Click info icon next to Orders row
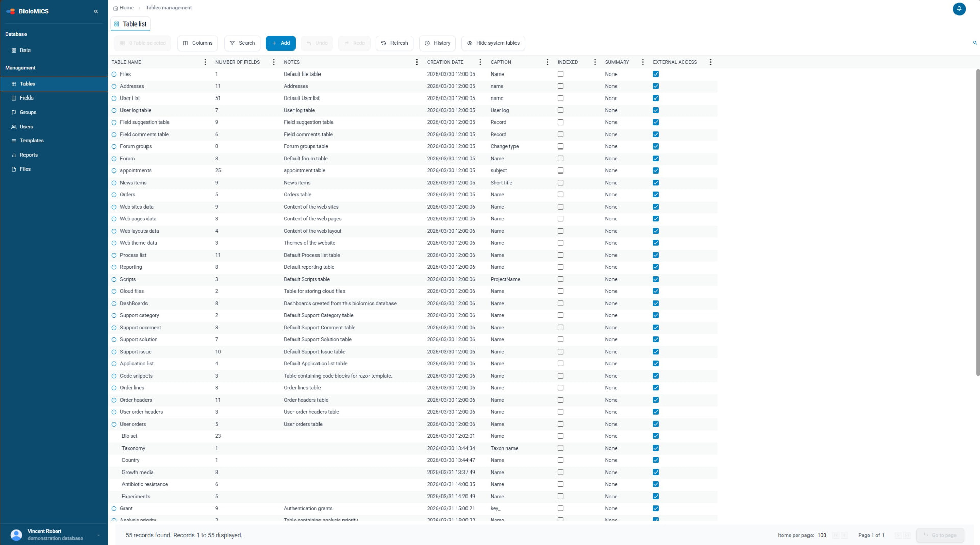The width and height of the screenshot is (980, 545). (114, 195)
